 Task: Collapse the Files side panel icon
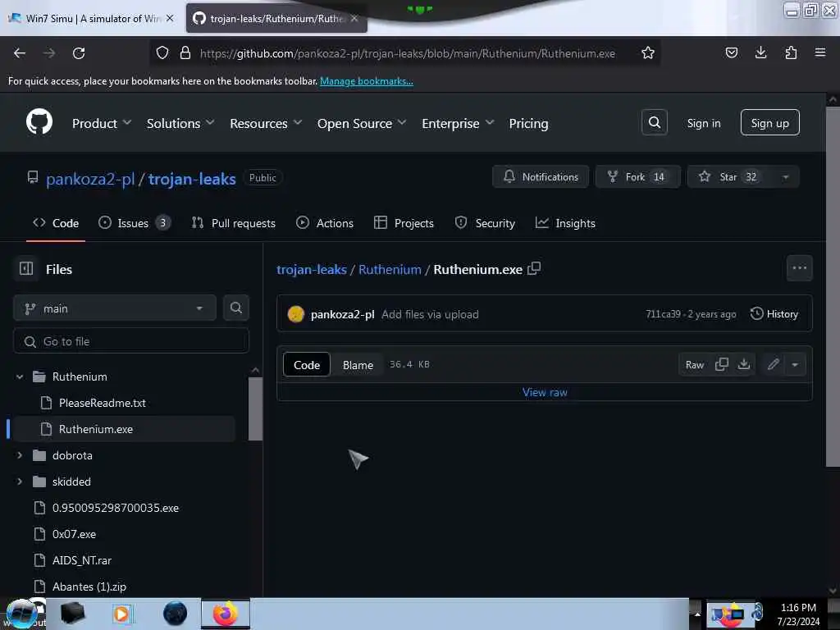point(26,268)
